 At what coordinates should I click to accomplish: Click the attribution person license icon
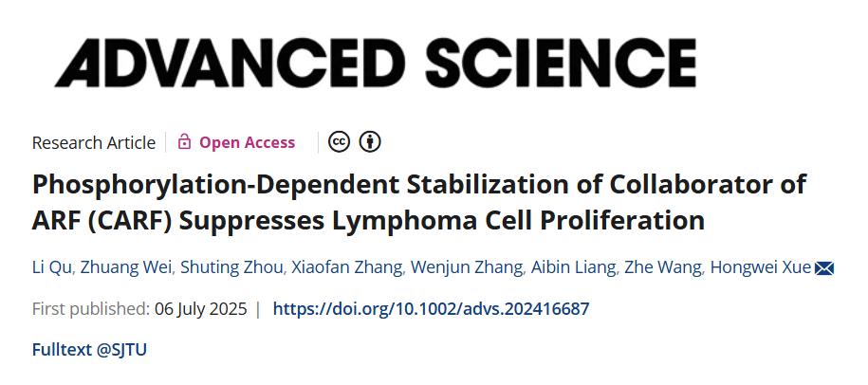coord(370,142)
